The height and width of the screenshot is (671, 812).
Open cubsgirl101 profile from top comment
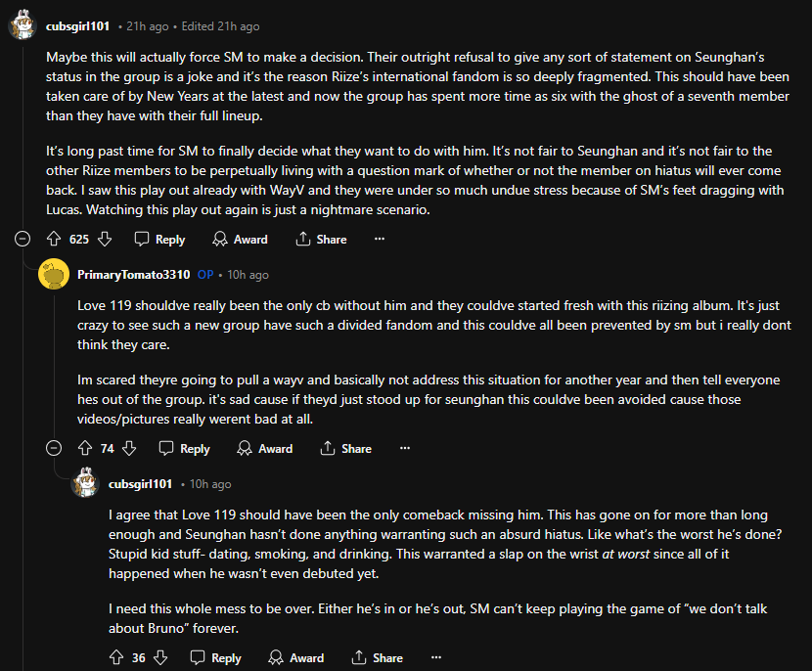point(77,26)
